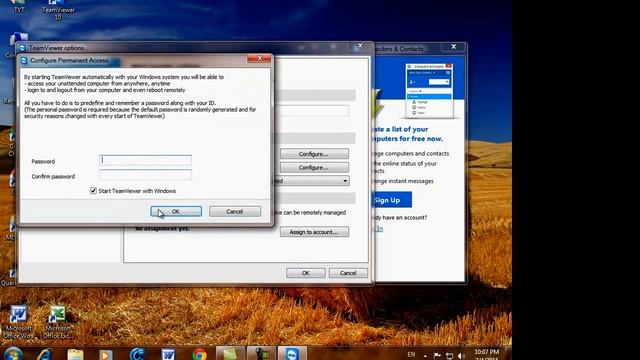Viewport: 640px width, 360px height.
Task: Open the green notes app in taskbar
Action: (230, 353)
